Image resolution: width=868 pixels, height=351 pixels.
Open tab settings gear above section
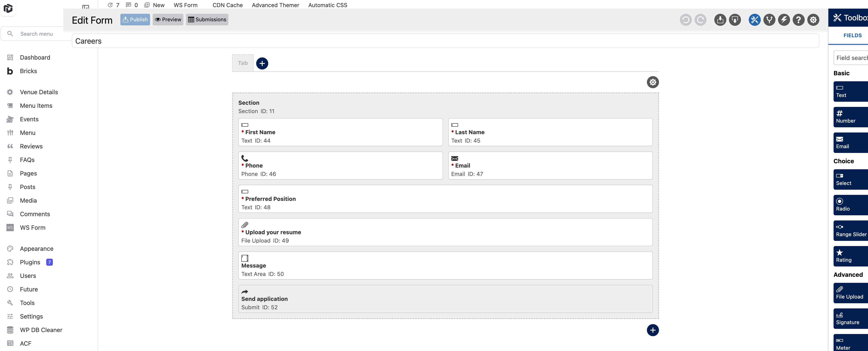click(653, 82)
